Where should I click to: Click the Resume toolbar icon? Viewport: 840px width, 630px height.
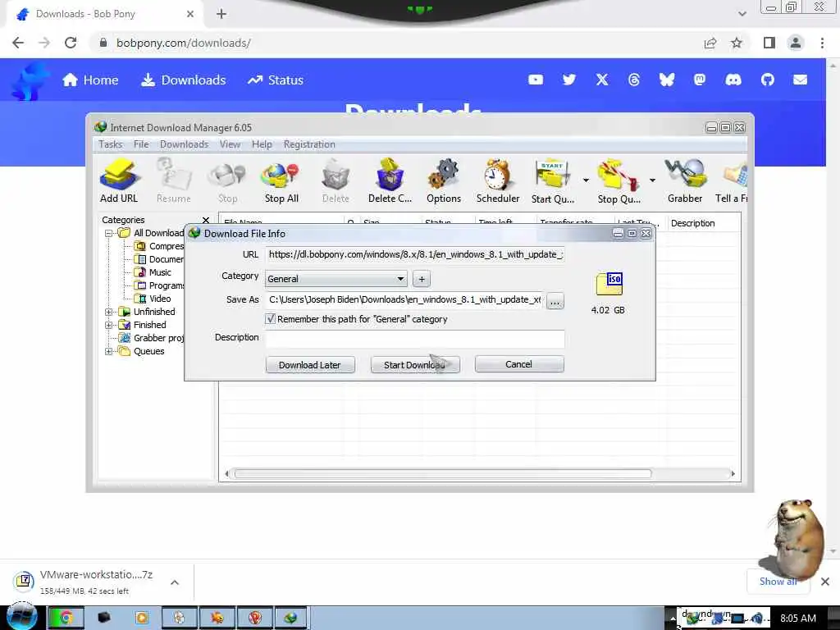point(174,180)
